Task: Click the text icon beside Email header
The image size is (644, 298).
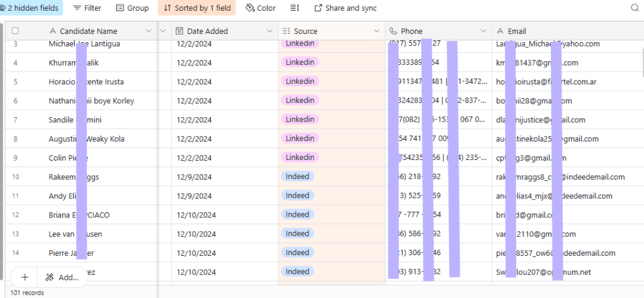Action: pyautogui.click(x=500, y=31)
